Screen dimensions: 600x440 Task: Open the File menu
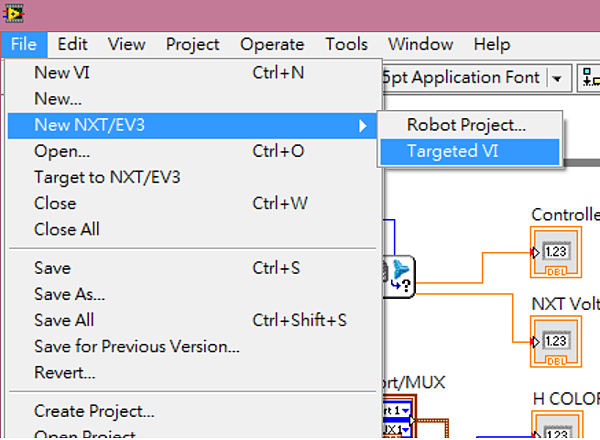coord(24,44)
